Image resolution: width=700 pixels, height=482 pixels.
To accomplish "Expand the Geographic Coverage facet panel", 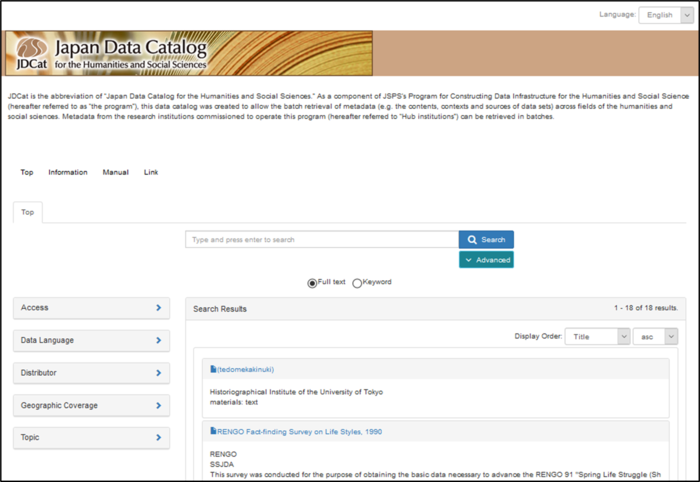I will coord(92,405).
